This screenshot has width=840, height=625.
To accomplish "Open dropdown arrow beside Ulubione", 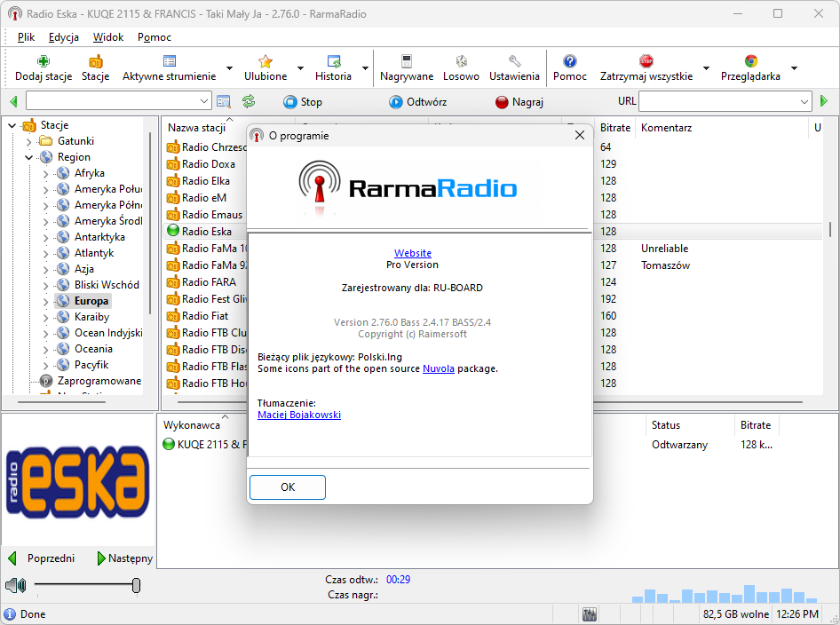I will coord(300,68).
